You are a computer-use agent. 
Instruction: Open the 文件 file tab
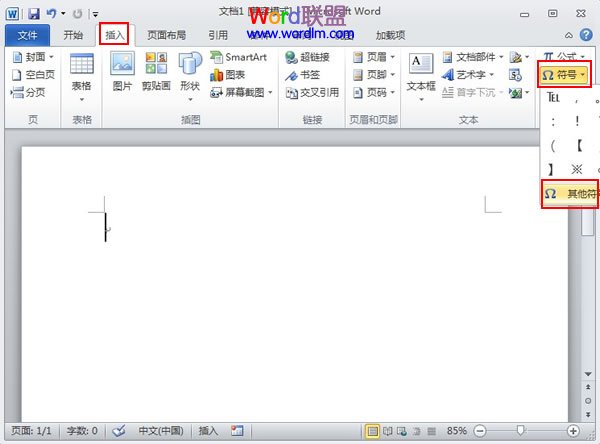pyautogui.click(x=26, y=35)
